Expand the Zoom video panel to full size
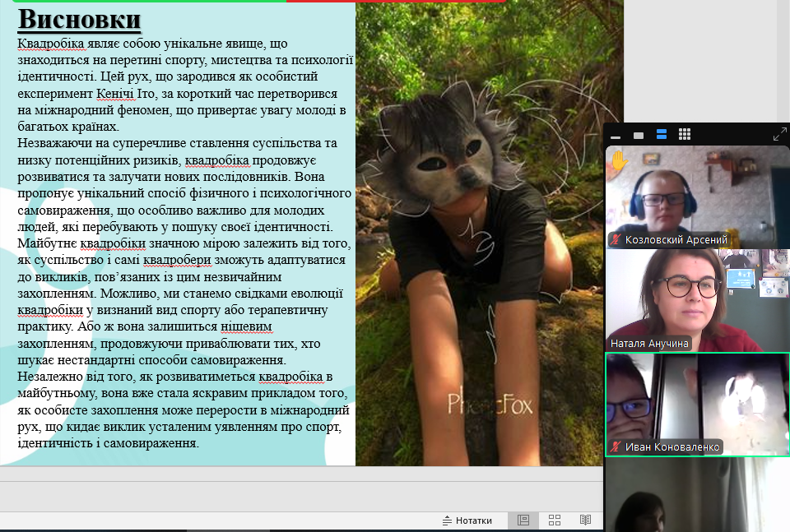Image resolution: width=790 pixels, height=532 pixels. click(x=779, y=134)
